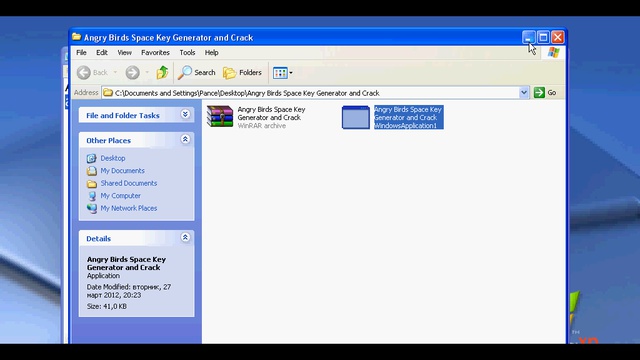Collapse the Other Places panel
This screenshot has height=360, width=640.
pyautogui.click(x=185, y=139)
